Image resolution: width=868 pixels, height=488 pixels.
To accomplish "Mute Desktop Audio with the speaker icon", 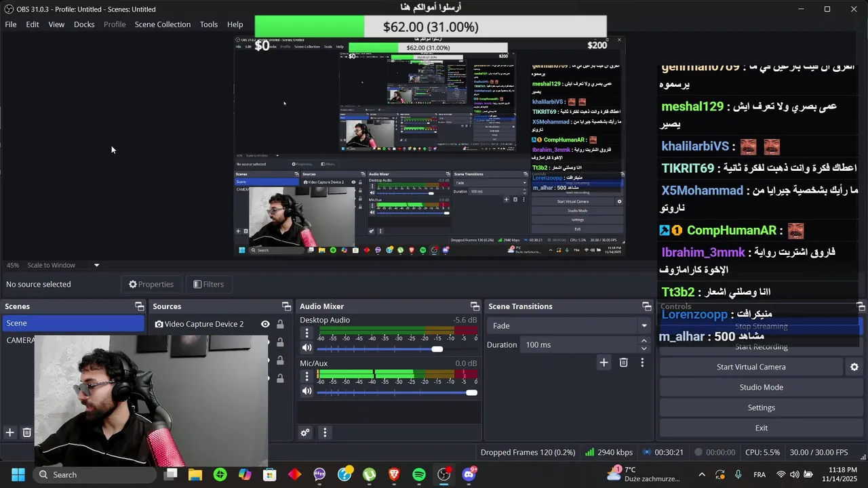I will [307, 348].
